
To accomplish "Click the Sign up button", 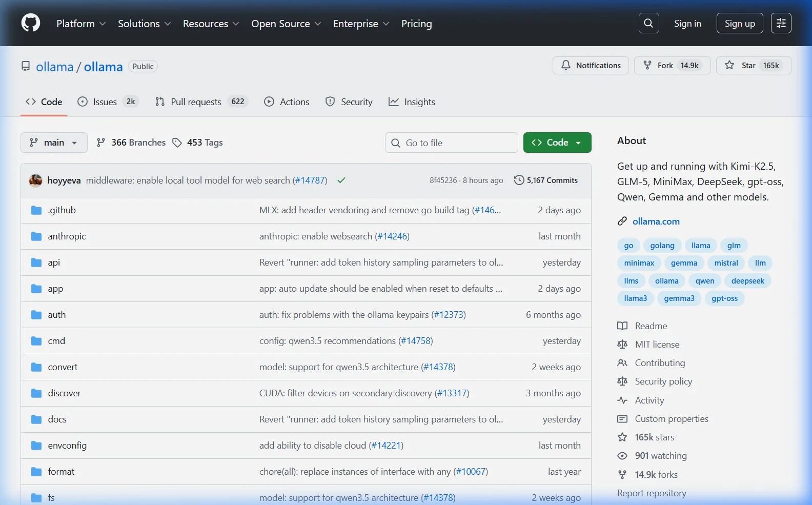I will pos(740,23).
